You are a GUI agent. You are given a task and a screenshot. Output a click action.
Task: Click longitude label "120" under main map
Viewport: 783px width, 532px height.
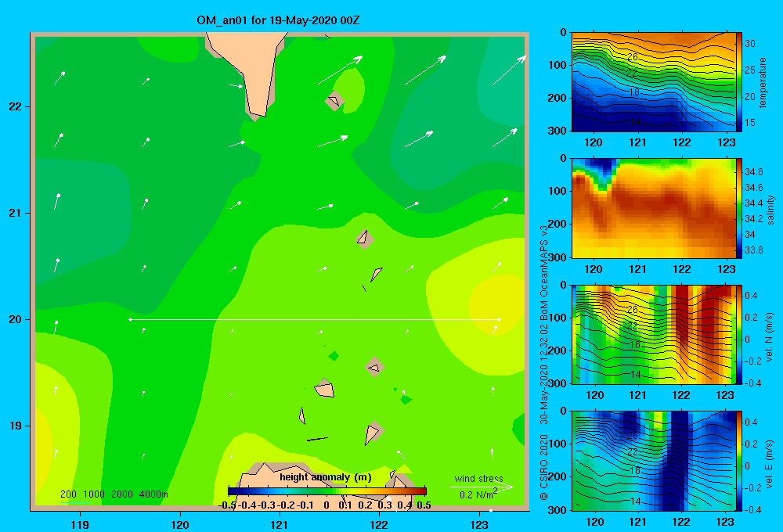(180, 524)
